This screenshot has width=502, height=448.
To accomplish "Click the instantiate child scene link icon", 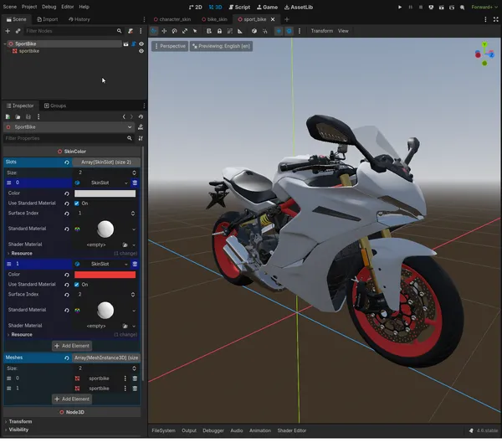I will (x=18, y=31).
